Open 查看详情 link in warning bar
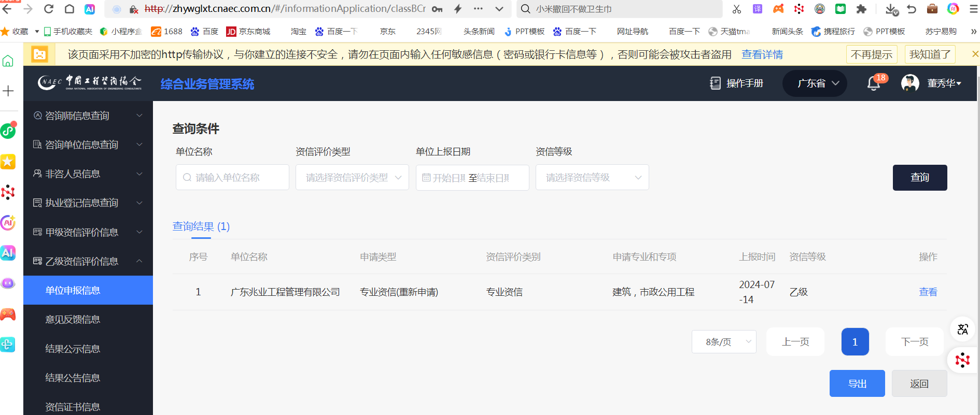The width and height of the screenshot is (980, 415). pyautogui.click(x=762, y=54)
